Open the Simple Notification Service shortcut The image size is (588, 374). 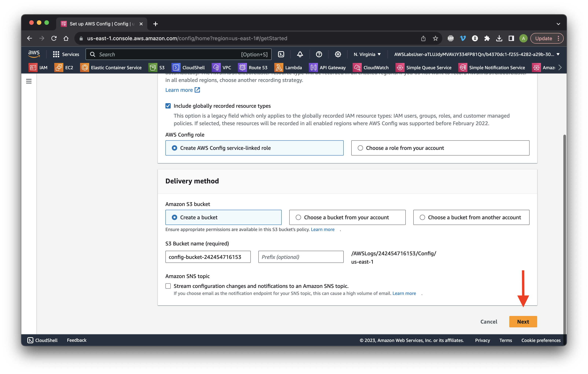492,68
